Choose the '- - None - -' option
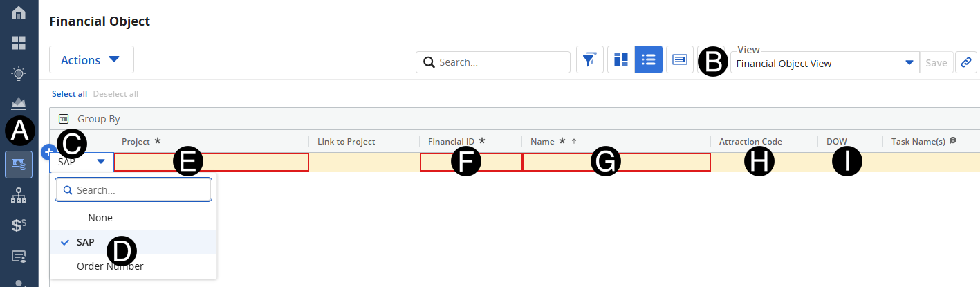This screenshot has width=980, height=287. (100, 218)
